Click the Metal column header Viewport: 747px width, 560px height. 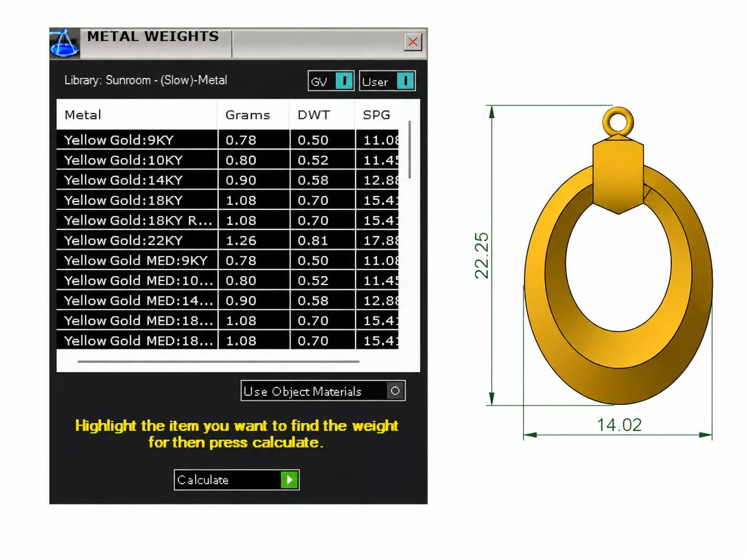pyautogui.click(x=137, y=114)
